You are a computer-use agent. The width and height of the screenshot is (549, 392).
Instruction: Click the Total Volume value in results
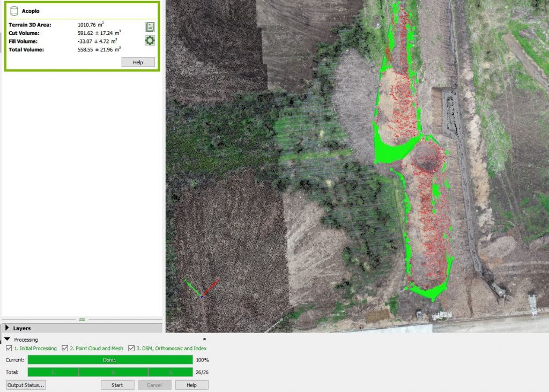(99, 49)
